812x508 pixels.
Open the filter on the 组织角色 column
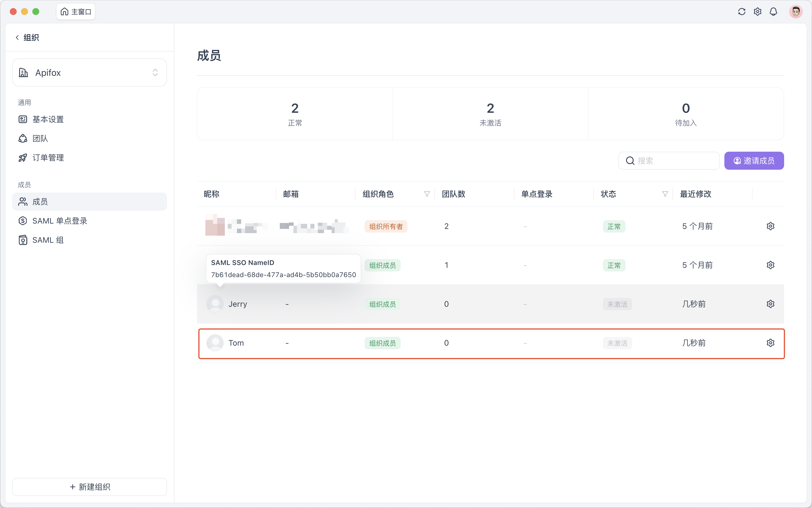427,194
